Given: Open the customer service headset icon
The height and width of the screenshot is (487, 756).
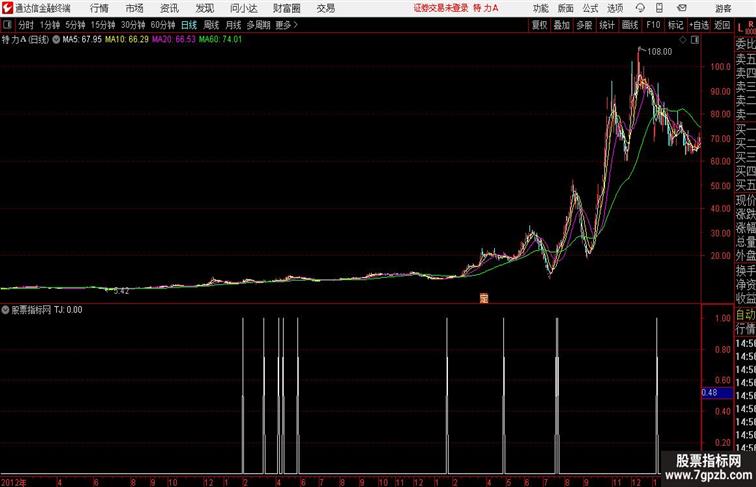Looking at the screenshot, I should point(640,8).
